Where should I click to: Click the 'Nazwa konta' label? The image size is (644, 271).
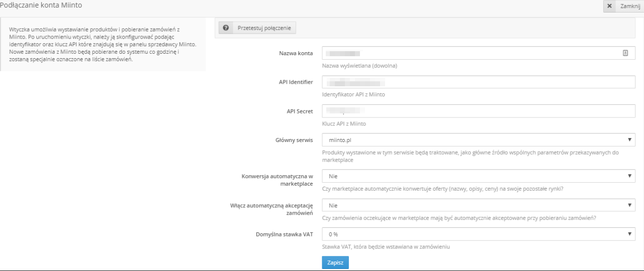[x=297, y=53]
